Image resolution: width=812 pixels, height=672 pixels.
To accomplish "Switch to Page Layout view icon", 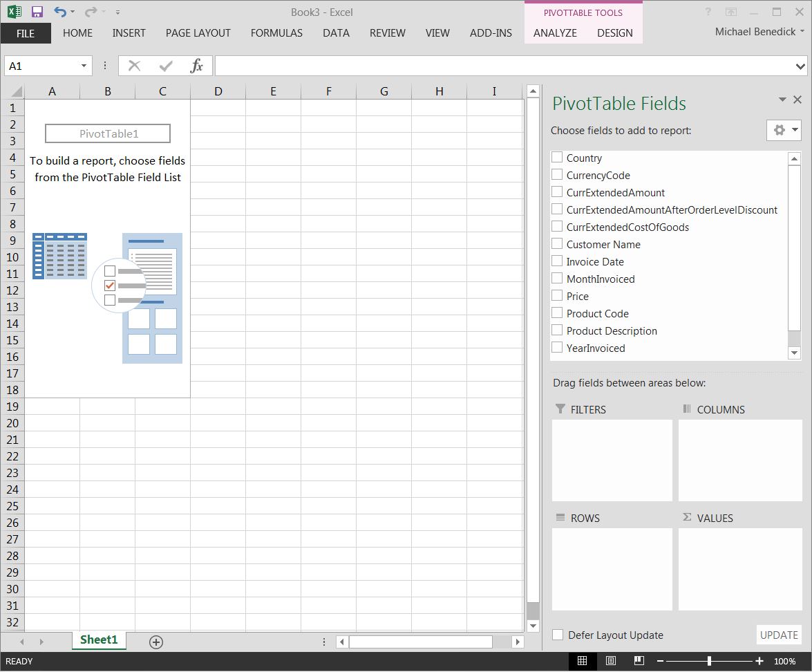I will pyautogui.click(x=611, y=661).
